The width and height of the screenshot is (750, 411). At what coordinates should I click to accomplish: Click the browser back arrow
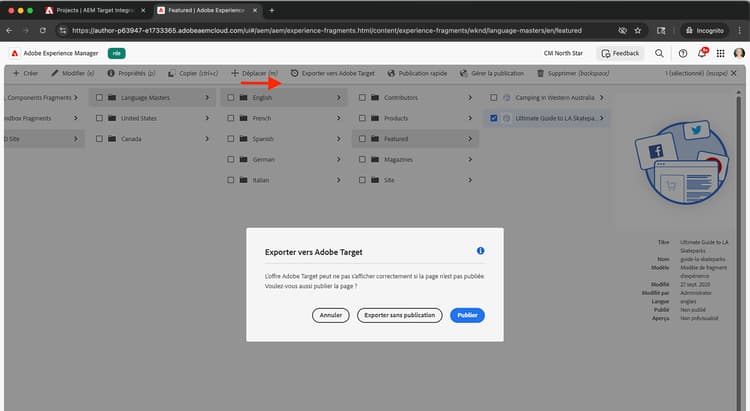click(x=9, y=30)
